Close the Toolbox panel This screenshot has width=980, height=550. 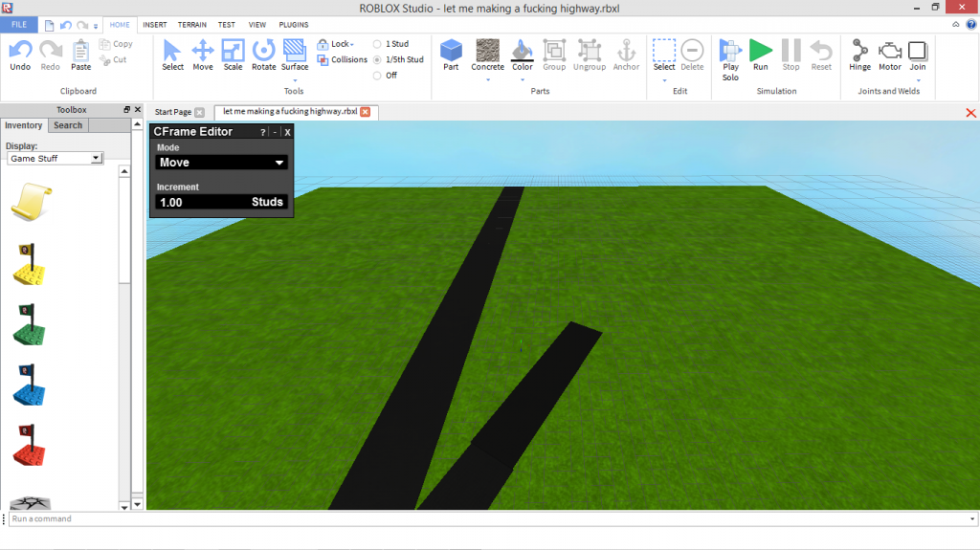[138, 109]
